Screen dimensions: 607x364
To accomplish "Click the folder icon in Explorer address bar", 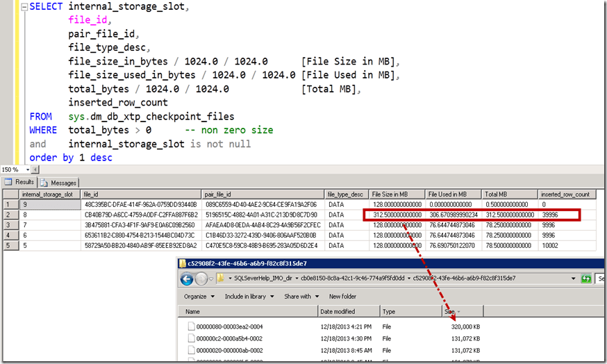I will point(221,279).
